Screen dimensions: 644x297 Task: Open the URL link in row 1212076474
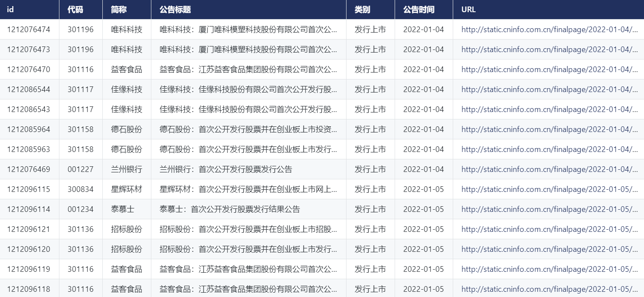[549, 30]
